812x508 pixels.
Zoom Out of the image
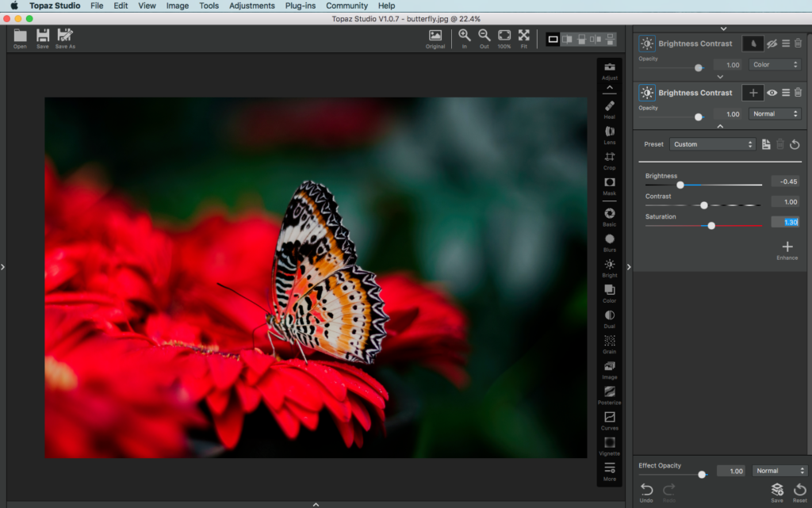pyautogui.click(x=485, y=39)
